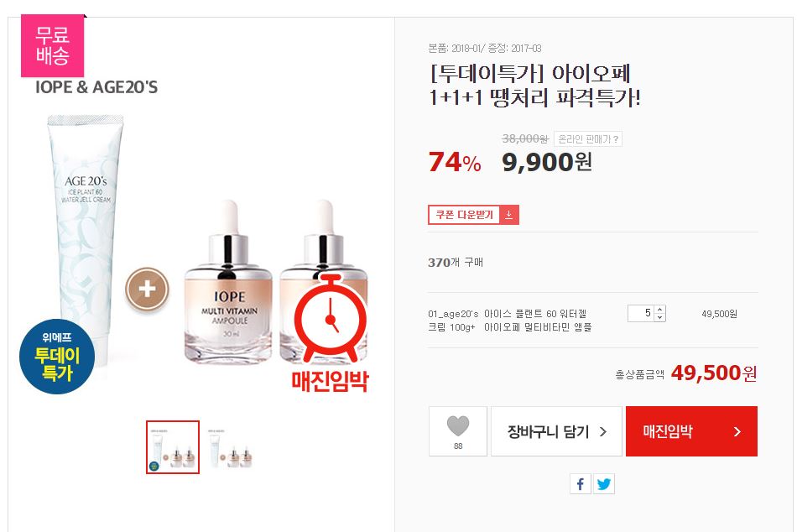Share product on Facebook
This screenshot has height=532, width=797.
tap(580, 483)
